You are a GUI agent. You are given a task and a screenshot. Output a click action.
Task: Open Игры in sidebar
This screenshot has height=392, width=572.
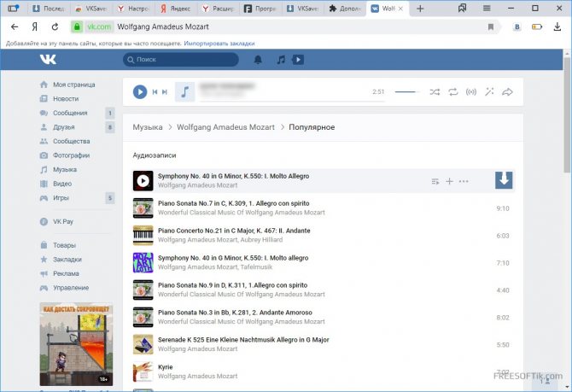[x=61, y=198]
